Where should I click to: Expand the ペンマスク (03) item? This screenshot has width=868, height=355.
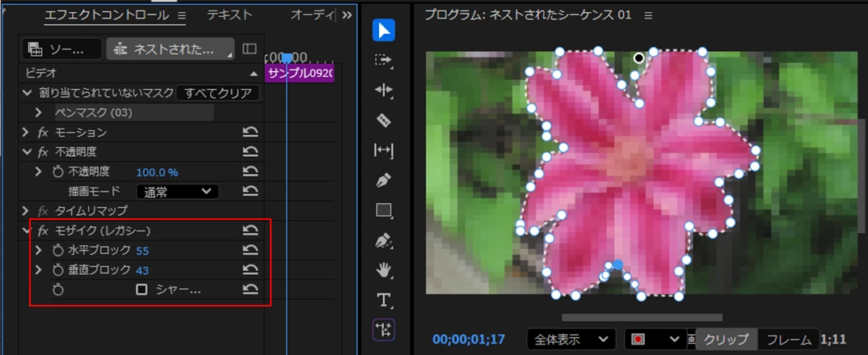point(39,112)
